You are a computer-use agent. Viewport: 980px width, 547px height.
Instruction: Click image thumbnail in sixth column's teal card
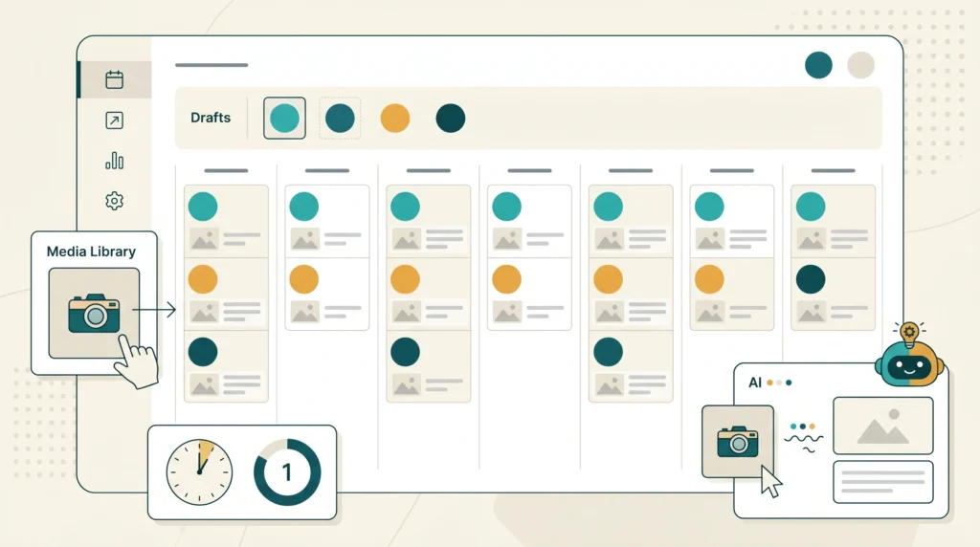click(710, 239)
